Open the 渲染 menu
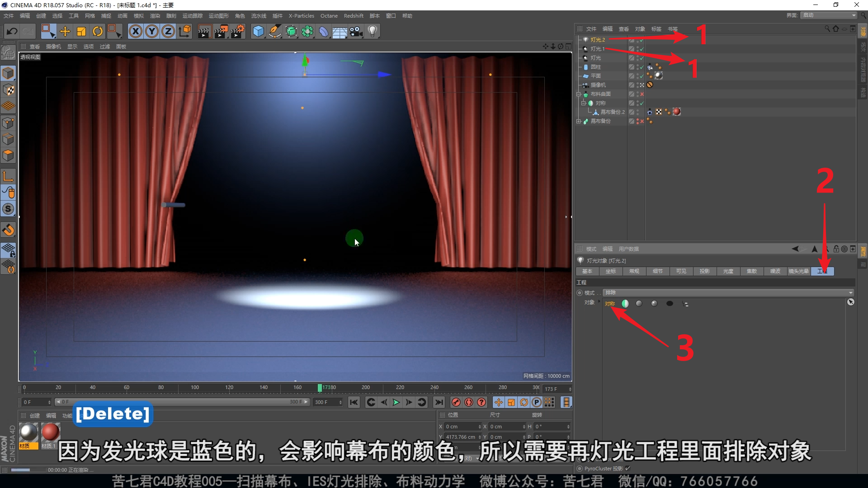The image size is (868, 488). click(x=155, y=16)
